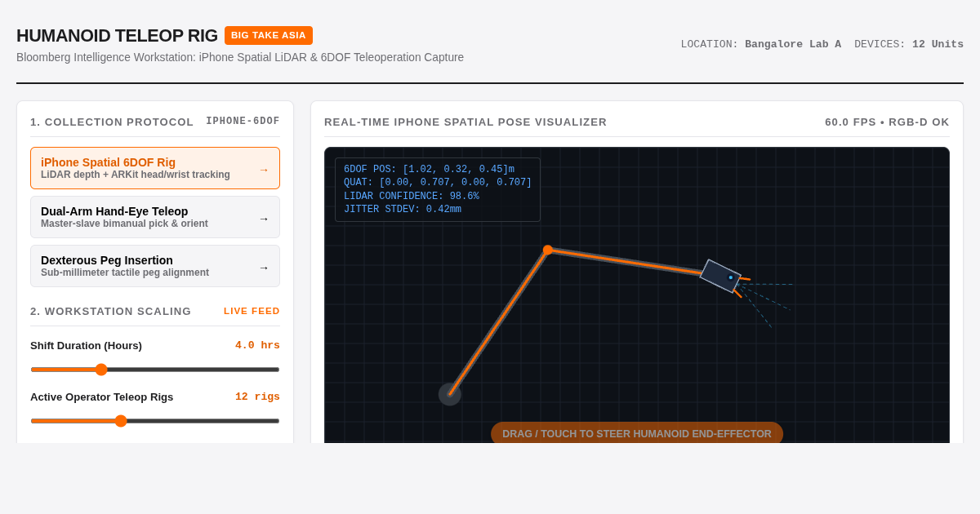
Task: Click the HUMANOID TELEOP RIG title
Action: pos(117,36)
